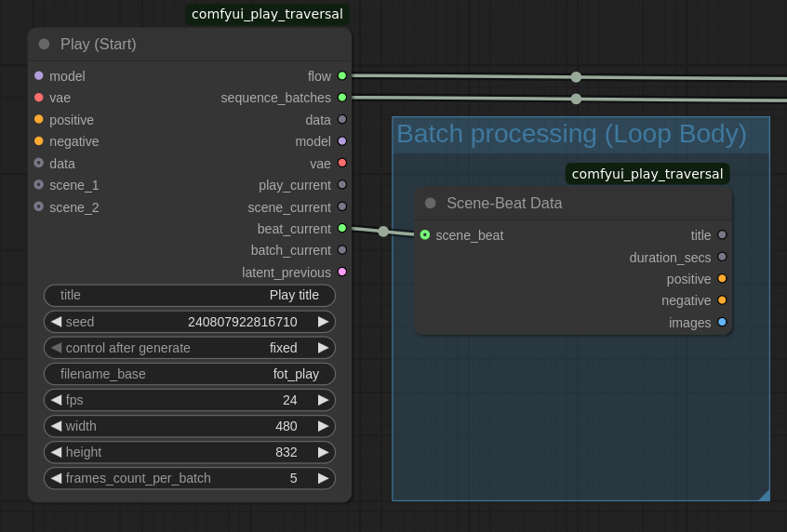Select previous control after generate option
The height and width of the screenshot is (532, 787).
56,348
